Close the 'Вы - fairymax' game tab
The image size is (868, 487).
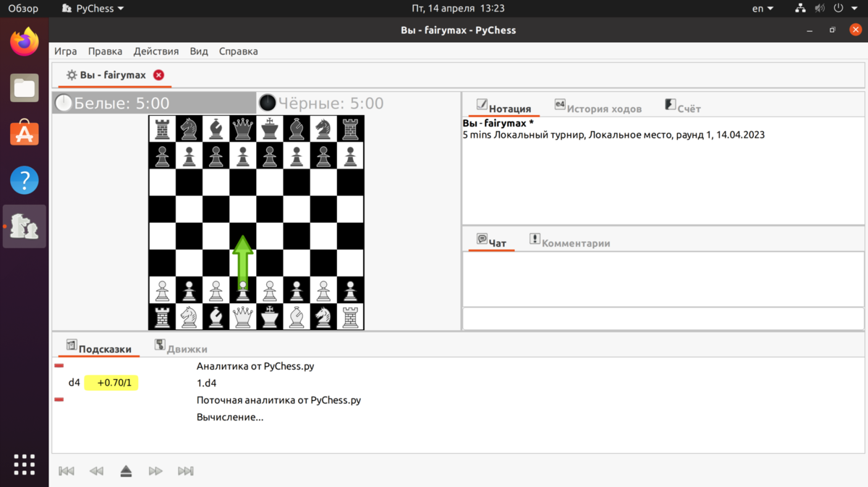coord(158,75)
